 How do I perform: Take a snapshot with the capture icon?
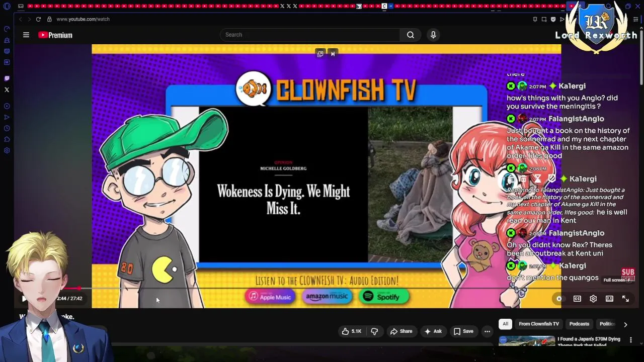544,19
